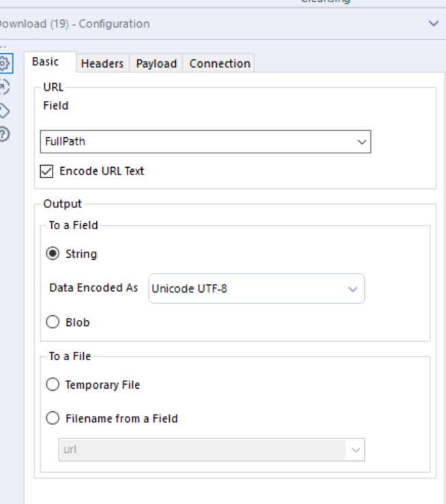Open the Payload tab
The height and width of the screenshot is (504, 446).
[156, 63]
